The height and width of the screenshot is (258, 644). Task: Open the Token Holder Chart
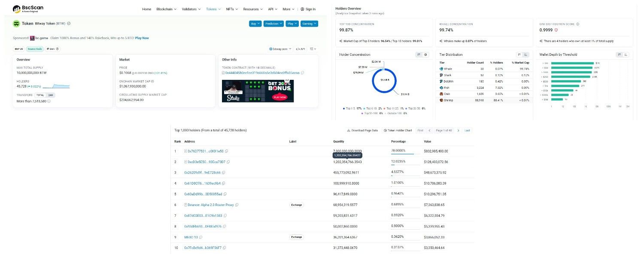pyautogui.click(x=398, y=131)
